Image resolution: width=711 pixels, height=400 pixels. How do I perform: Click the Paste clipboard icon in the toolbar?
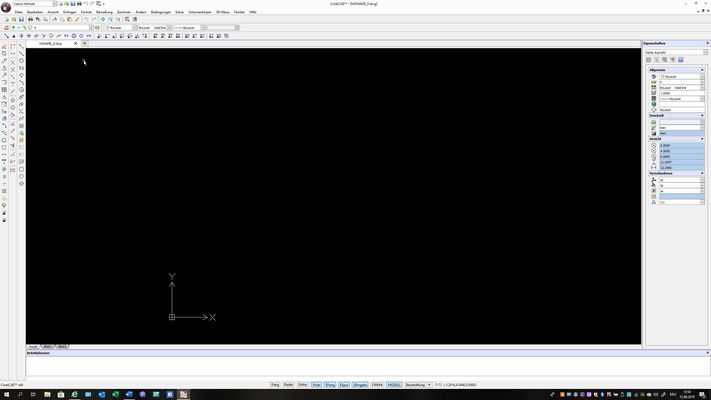[x=69, y=20]
